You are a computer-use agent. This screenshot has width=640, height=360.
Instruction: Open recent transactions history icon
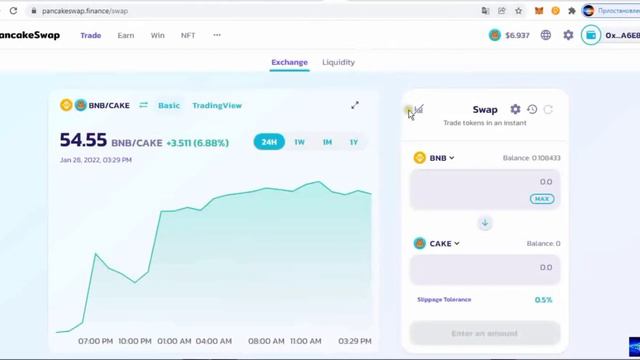(x=532, y=109)
